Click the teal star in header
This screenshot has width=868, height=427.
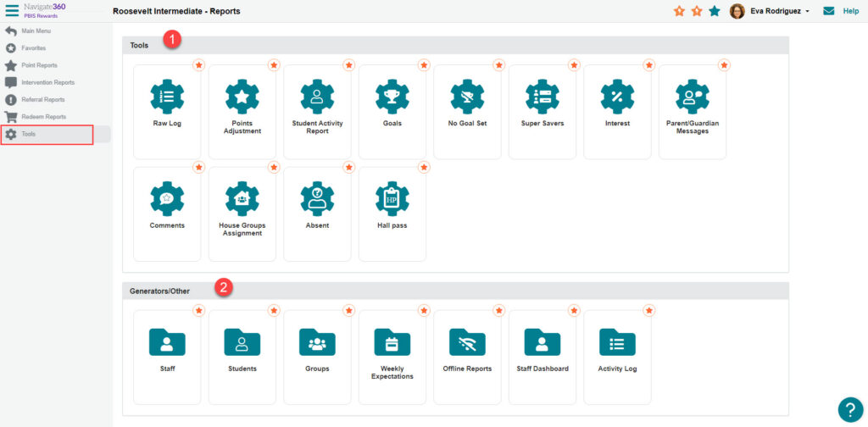[x=715, y=11]
